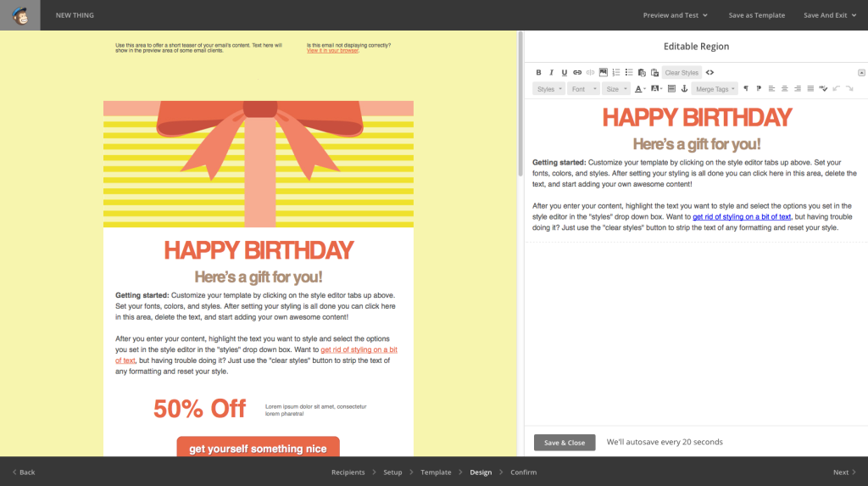Click the NEW THING campaign title
The image size is (868, 486).
point(75,15)
